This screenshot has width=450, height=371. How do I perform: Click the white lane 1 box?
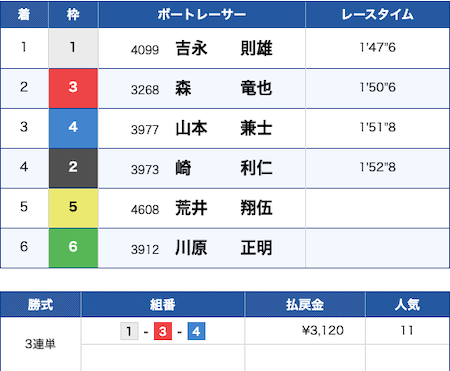(73, 48)
